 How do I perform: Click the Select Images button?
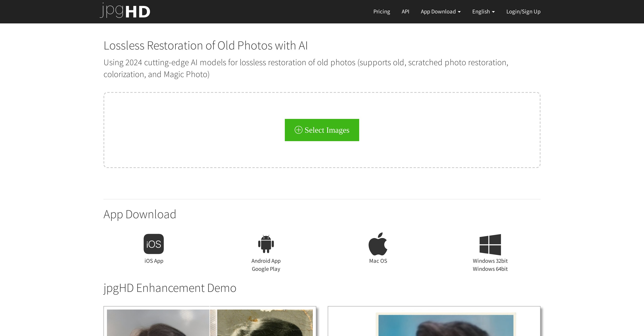pos(322,130)
